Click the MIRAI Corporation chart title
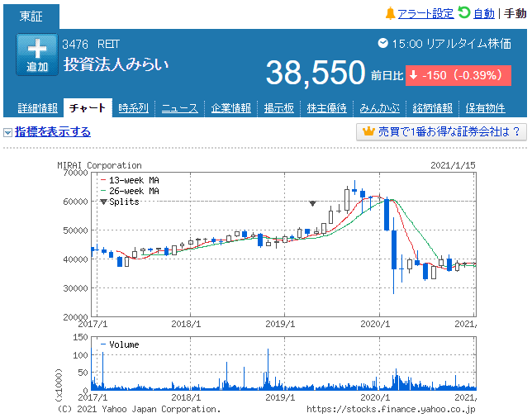532x418 pixels. tap(99, 165)
